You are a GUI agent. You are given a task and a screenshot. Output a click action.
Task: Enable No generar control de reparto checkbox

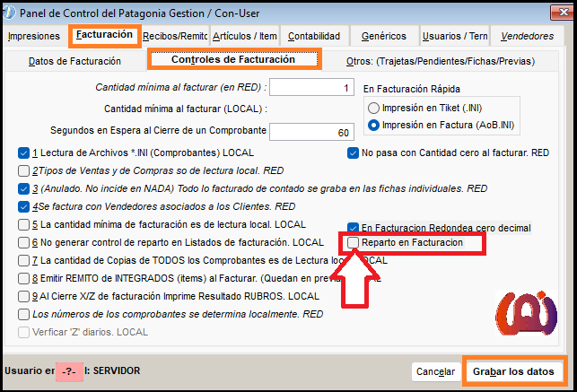[x=23, y=243]
